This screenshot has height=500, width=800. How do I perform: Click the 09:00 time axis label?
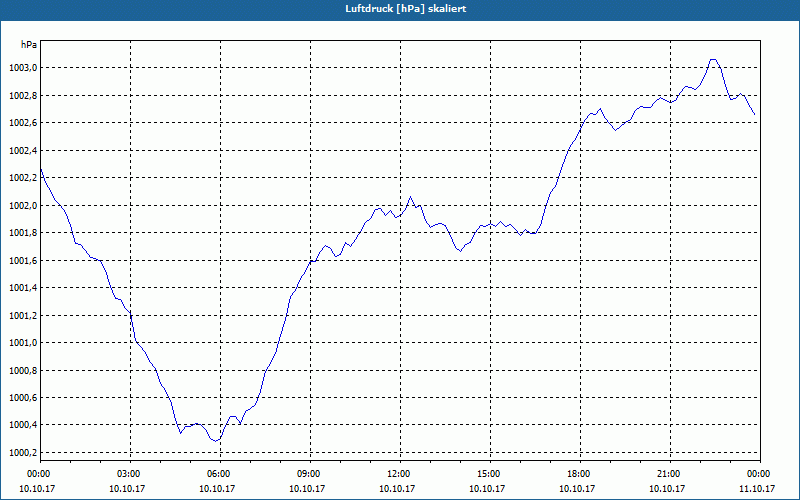coord(310,474)
